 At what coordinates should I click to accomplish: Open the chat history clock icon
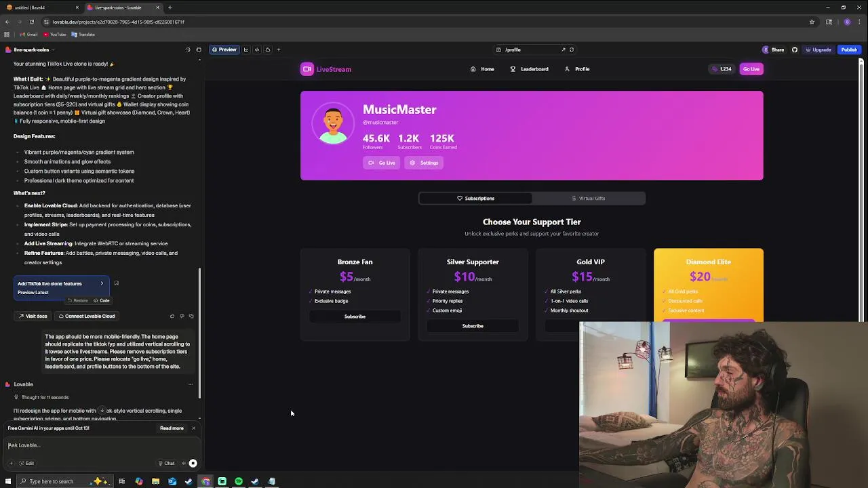click(188, 49)
